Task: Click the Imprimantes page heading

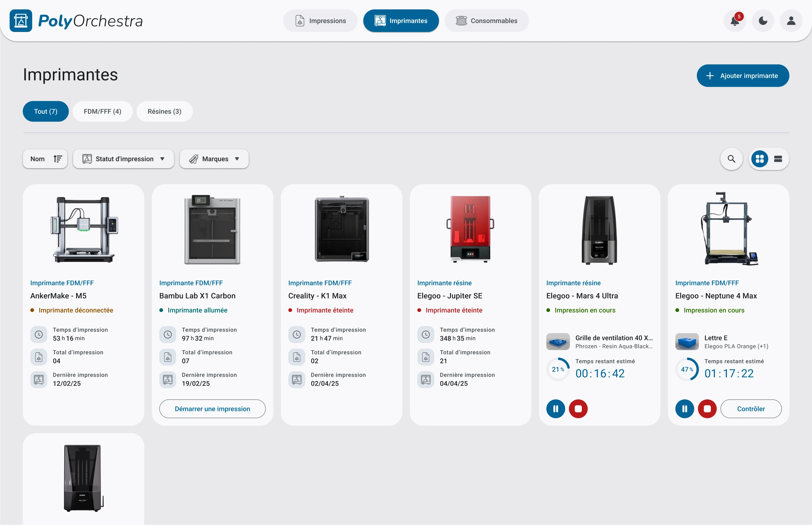Action: click(70, 75)
